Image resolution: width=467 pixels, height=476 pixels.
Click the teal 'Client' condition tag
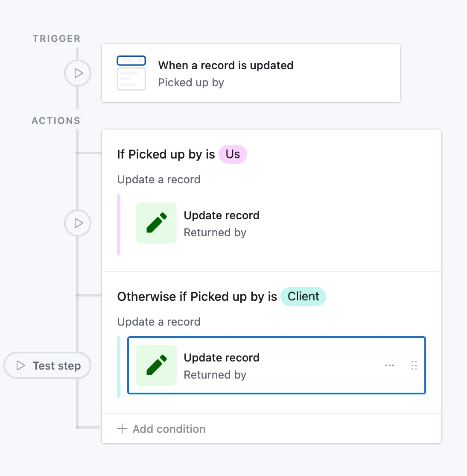click(303, 296)
